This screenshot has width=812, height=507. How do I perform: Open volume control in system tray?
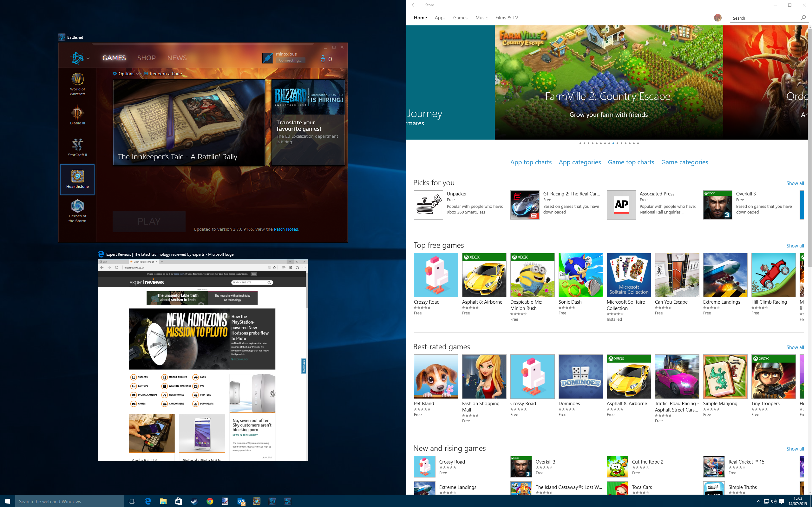[x=773, y=501]
